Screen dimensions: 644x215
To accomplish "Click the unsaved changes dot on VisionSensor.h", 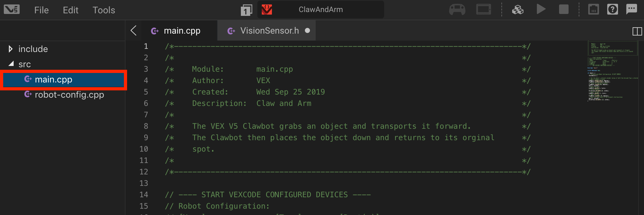I will tap(307, 31).
